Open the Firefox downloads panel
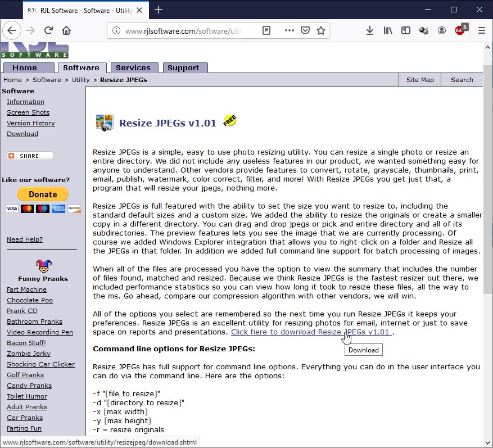 pos(369,30)
